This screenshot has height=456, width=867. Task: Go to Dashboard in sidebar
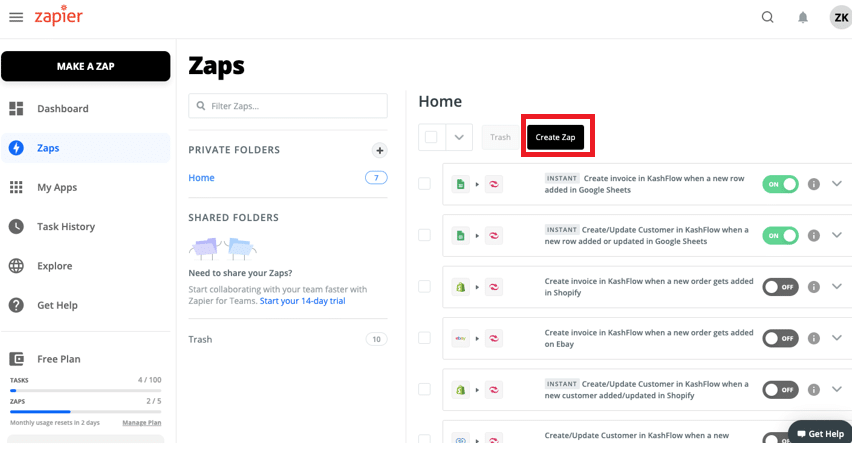[x=62, y=109]
